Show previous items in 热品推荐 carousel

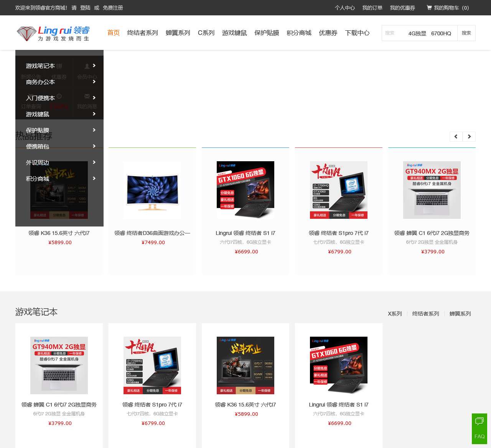coord(456,137)
